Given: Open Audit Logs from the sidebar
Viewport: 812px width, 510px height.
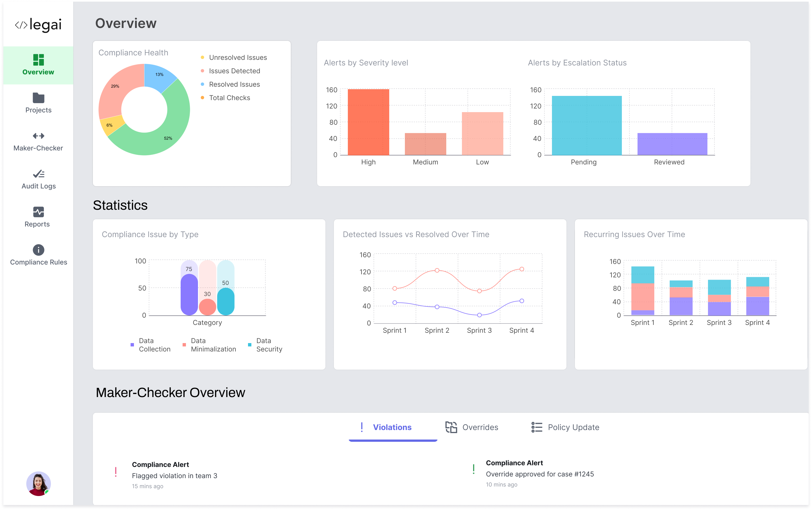Looking at the screenshot, I should [x=38, y=179].
